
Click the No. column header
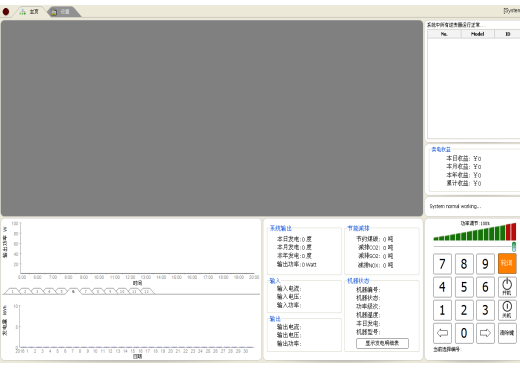(x=444, y=34)
